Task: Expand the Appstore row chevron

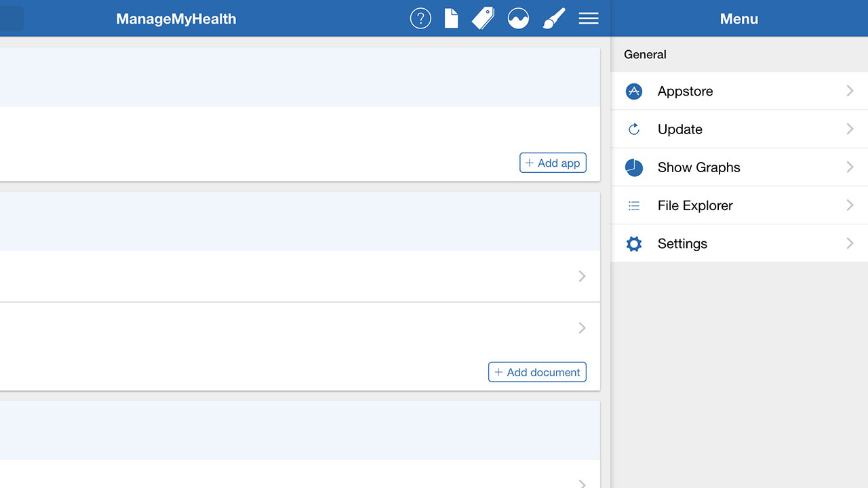Action: [850, 91]
